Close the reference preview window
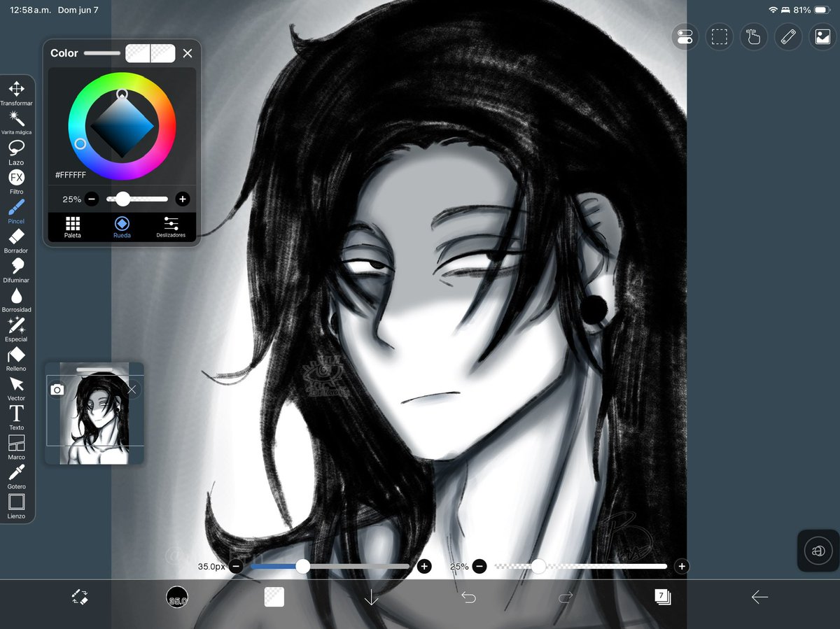This screenshot has height=629, width=840. pos(132,390)
